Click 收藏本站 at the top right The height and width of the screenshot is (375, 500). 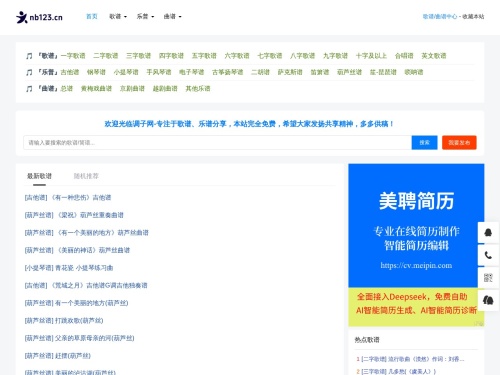tap(473, 16)
